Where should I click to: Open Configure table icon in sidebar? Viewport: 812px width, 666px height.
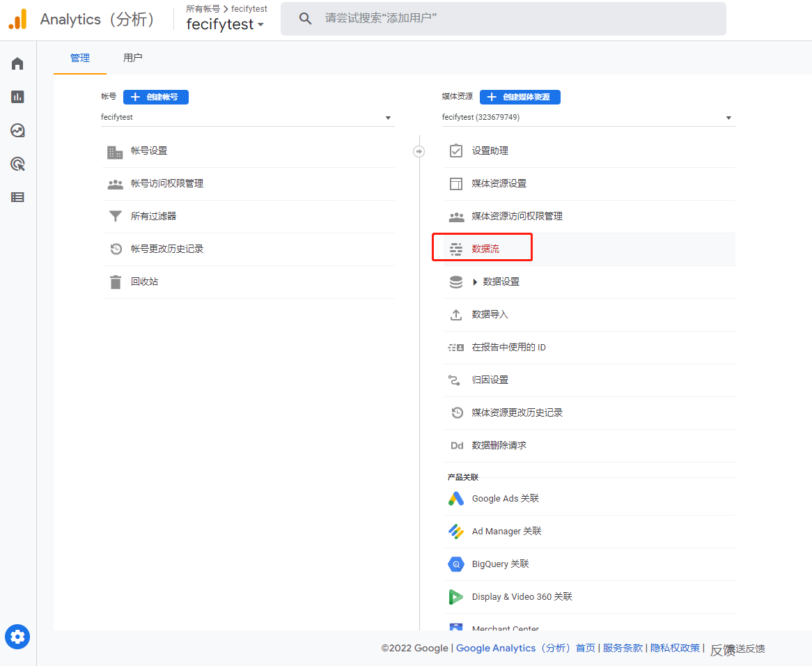17,197
